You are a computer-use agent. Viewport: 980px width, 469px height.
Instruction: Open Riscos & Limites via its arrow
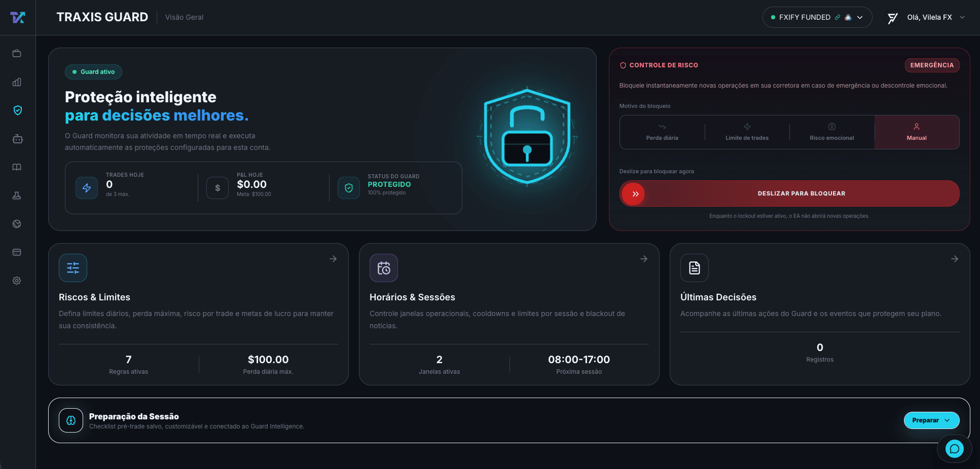(333, 259)
